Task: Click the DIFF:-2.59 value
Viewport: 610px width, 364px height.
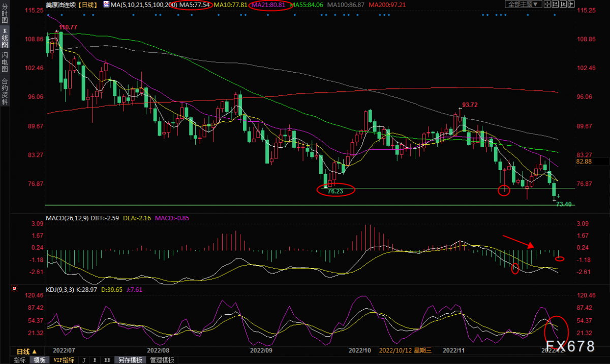Action: [x=105, y=218]
